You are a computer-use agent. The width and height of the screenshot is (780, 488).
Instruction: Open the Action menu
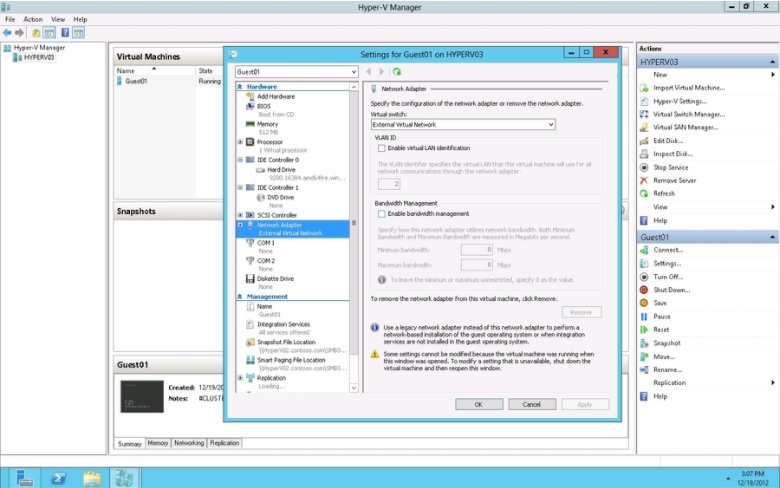(x=33, y=19)
